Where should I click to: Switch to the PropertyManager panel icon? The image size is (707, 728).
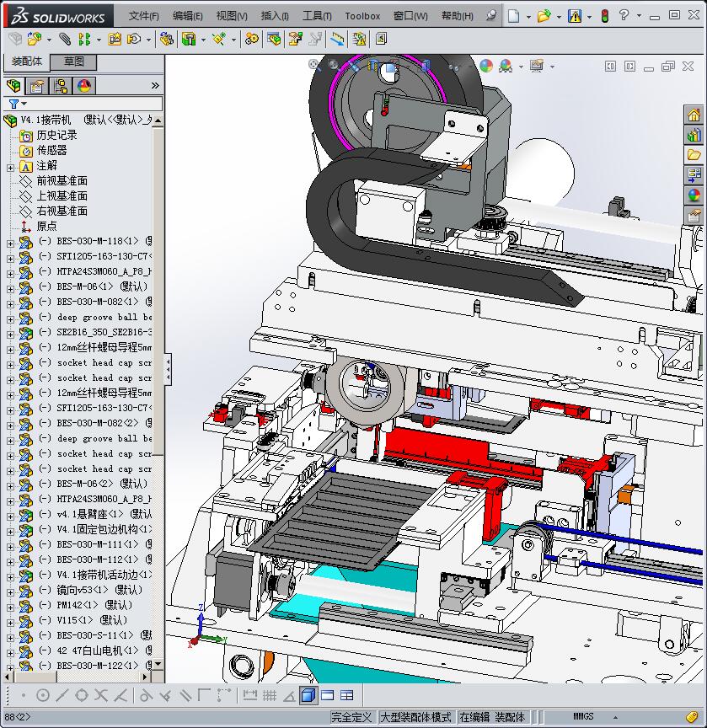(x=37, y=86)
